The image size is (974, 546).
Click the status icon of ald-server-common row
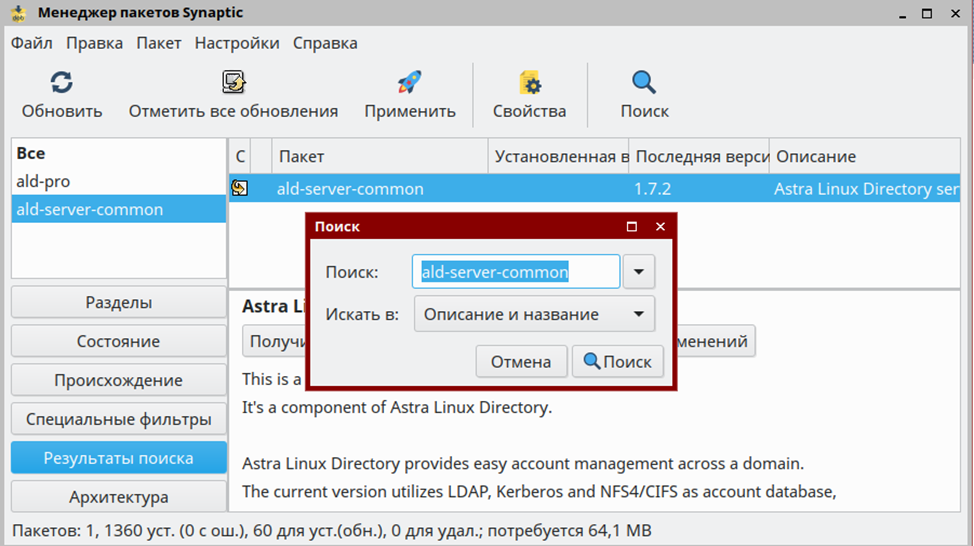[240, 188]
